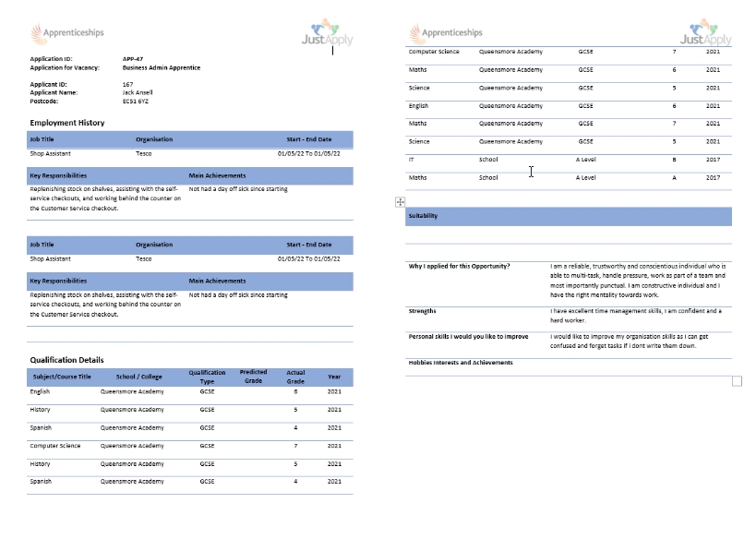Click the Qualification Type column header
Viewport: 756px width, 539px height.
[207, 377]
